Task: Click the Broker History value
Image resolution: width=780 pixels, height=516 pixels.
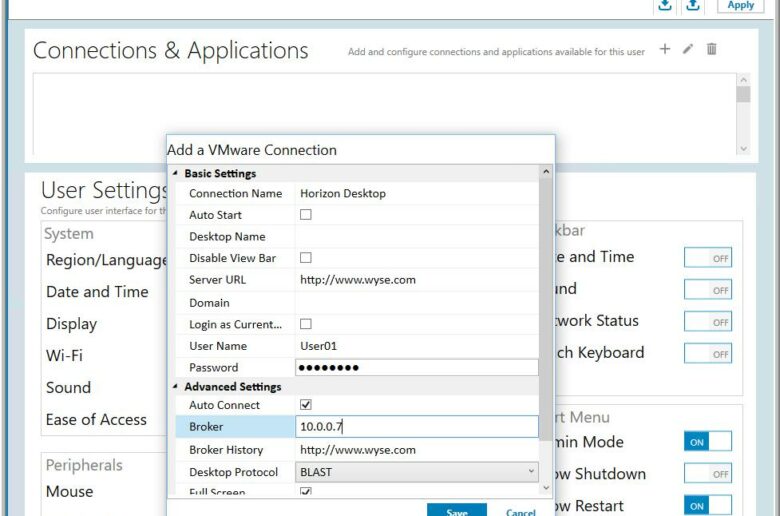Action: click(416, 450)
